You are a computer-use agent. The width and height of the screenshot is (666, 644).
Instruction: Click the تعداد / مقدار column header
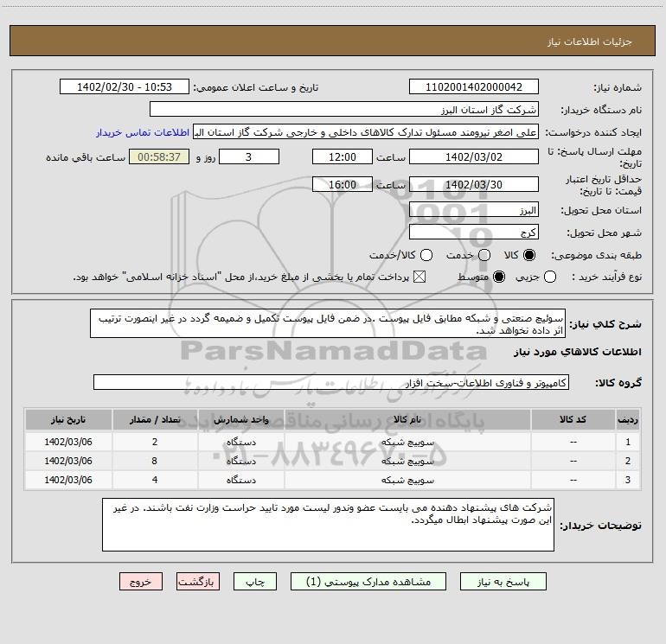point(155,420)
